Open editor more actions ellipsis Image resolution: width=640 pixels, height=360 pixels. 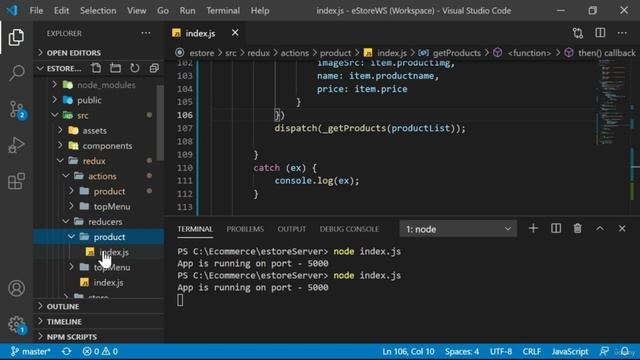[622, 33]
